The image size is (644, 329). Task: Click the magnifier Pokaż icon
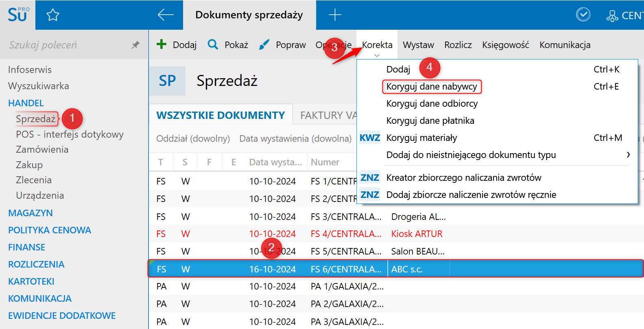pyautogui.click(x=213, y=44)
